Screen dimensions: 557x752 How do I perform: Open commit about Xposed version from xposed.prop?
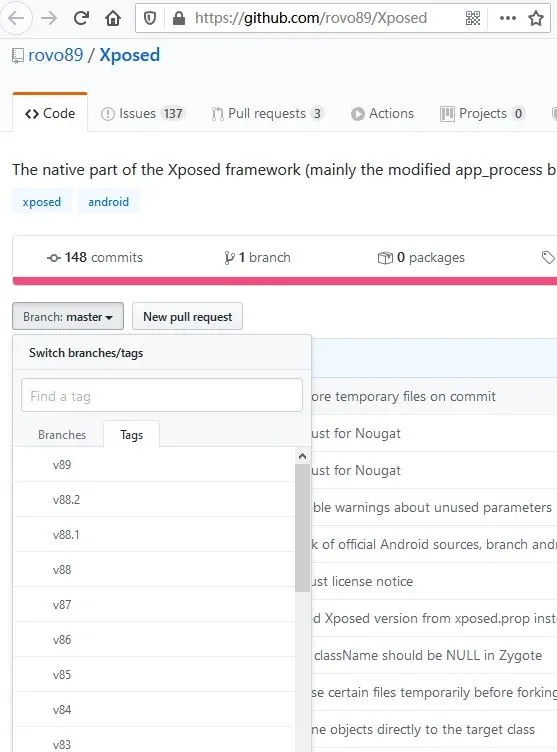point(435,618)
